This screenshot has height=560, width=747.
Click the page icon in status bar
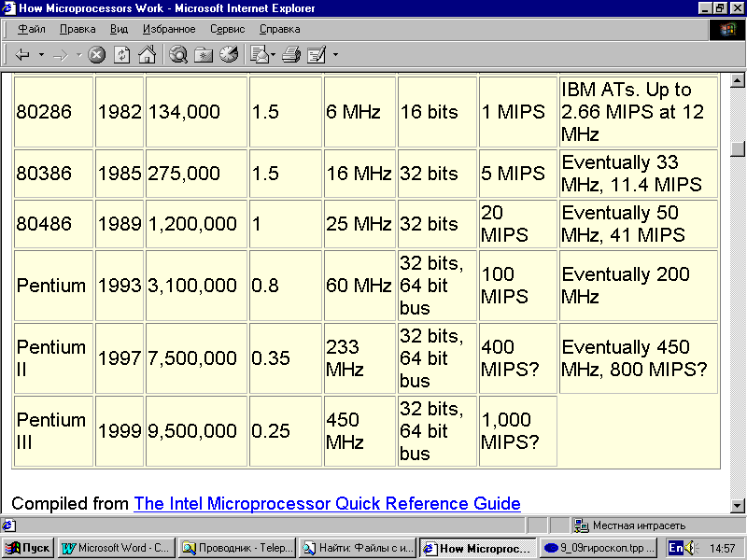pyautogui.click(x=8, y=525)
